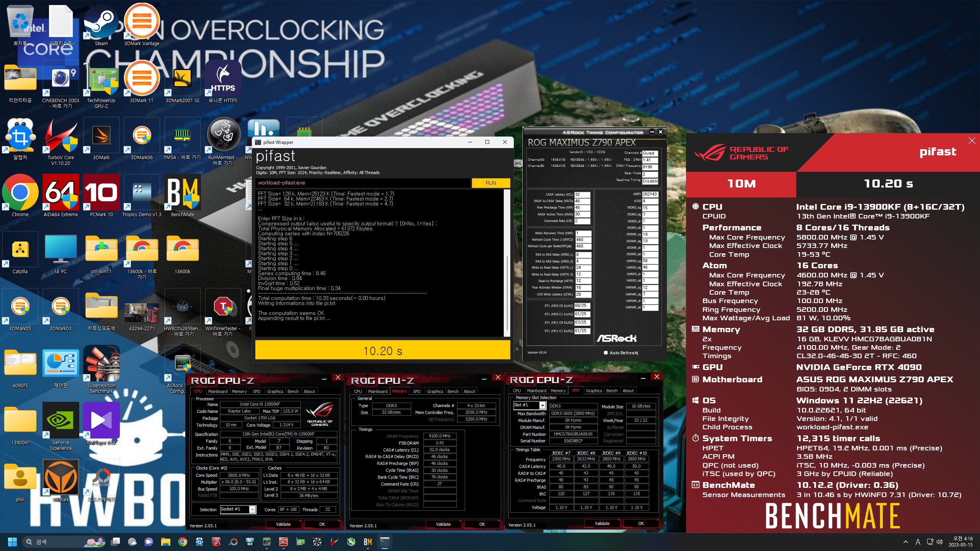Click BenchMate BM icon in taskbar
This screenshot has height=551, width=980.
pyautogui.click(x=368, y=541)
